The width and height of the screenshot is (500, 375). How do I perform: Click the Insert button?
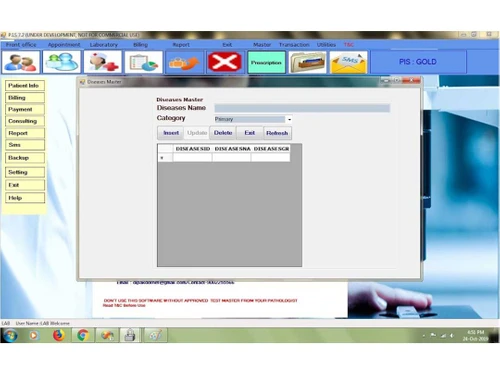pos(171,133)
